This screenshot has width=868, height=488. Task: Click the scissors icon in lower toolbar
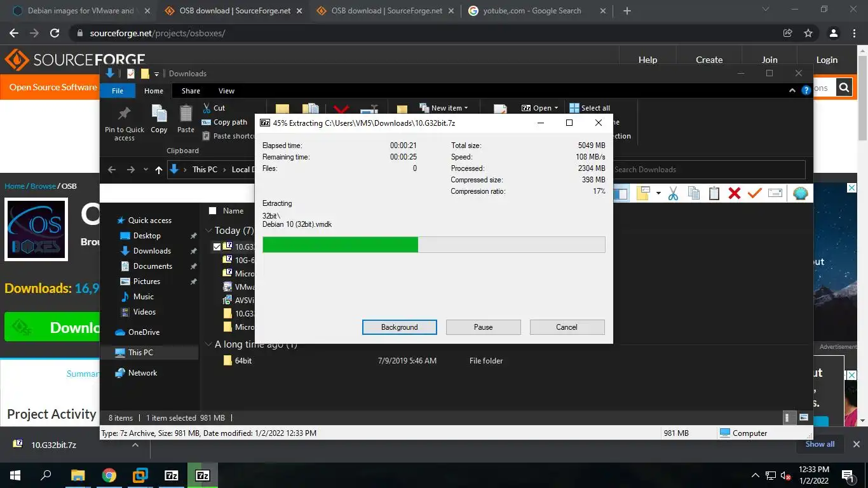click(673, 193)
